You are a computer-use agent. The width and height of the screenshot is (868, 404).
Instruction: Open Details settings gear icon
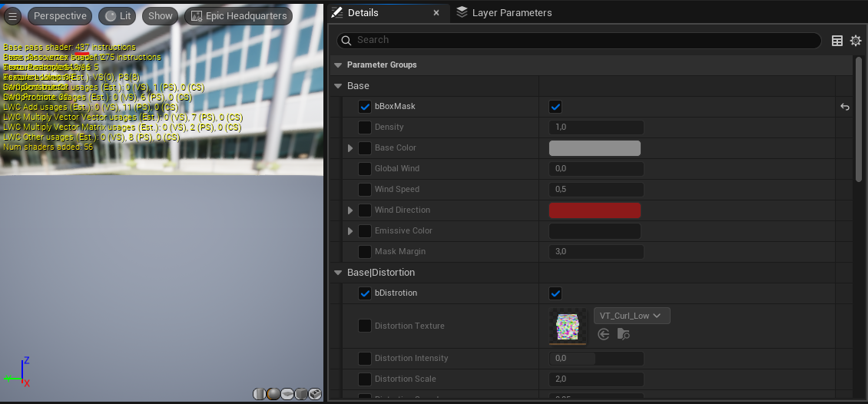pos(855,41)
